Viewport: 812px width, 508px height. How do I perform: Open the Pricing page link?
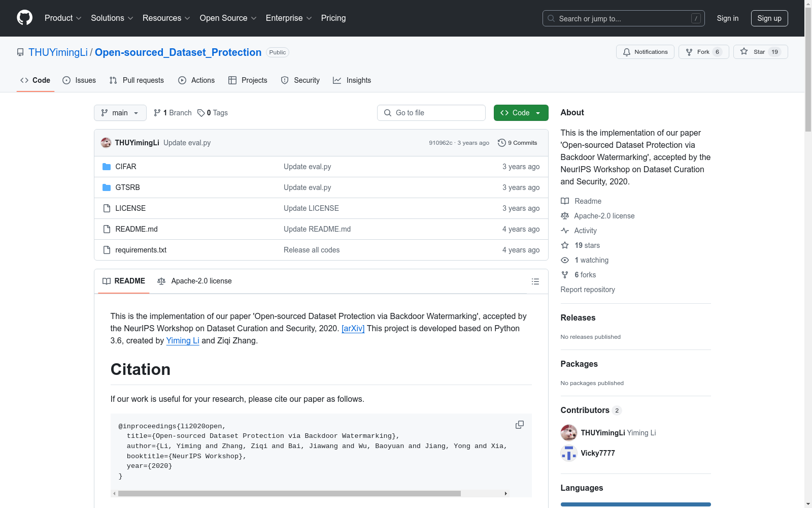[x=333, y=18]
